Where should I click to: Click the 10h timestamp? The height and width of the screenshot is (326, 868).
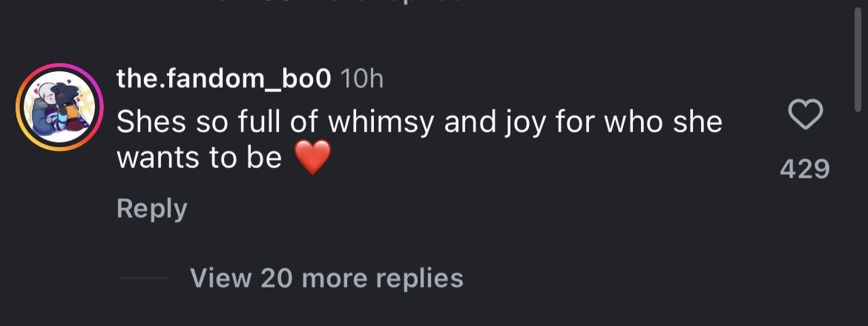point(361,79)
